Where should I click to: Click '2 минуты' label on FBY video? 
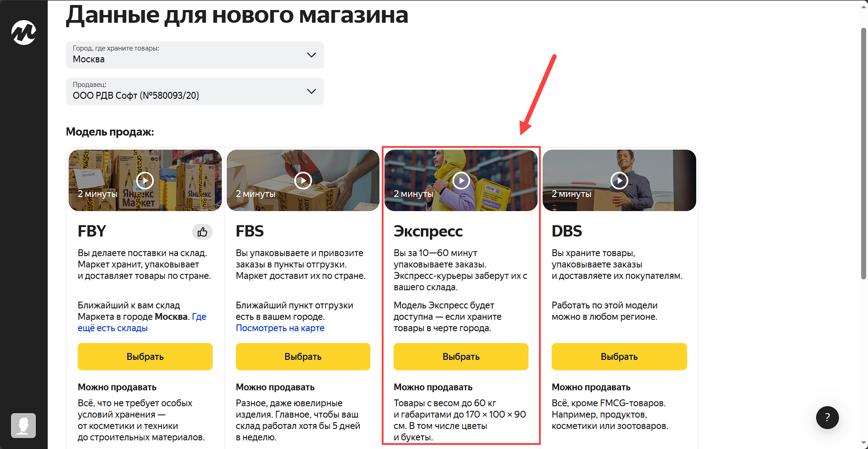pyautogui.click(x=98, y=194)
